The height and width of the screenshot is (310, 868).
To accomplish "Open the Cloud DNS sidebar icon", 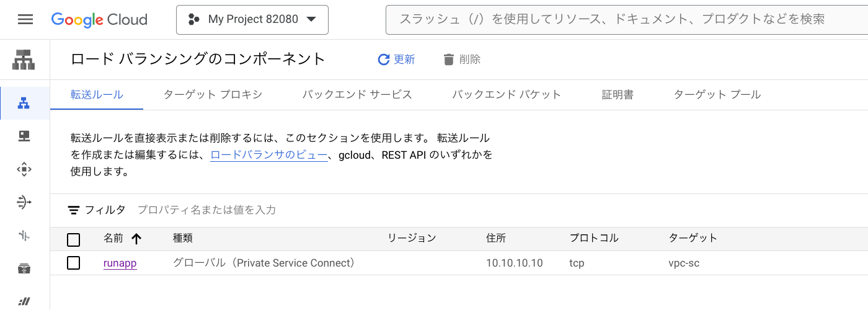I will coord(24,136).
